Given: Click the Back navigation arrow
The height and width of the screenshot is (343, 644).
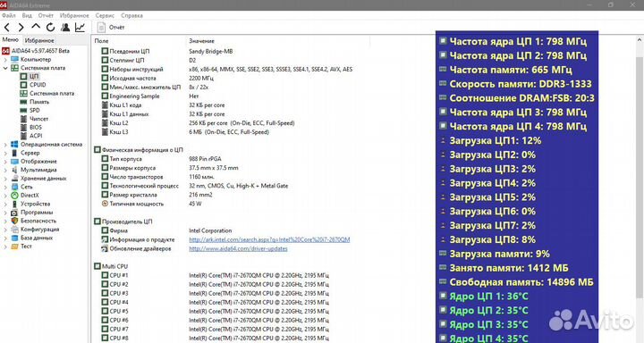Looking at the screenshot, I should pos(7,28).
